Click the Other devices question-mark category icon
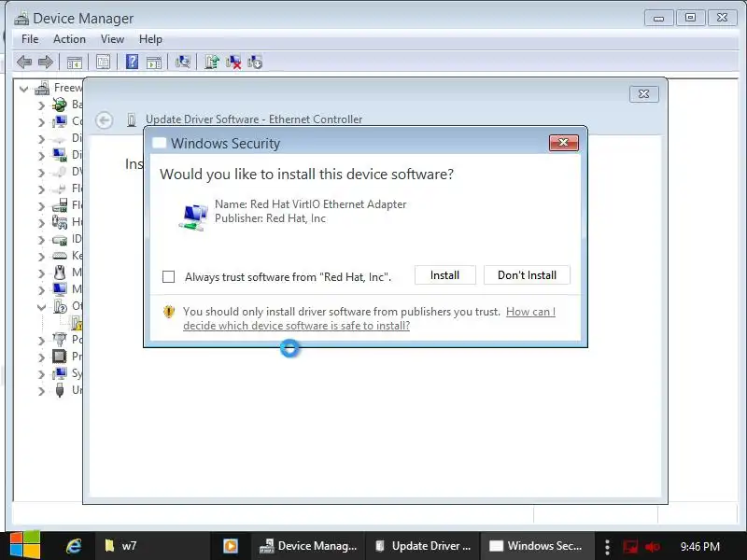 [x=60, y=306]
